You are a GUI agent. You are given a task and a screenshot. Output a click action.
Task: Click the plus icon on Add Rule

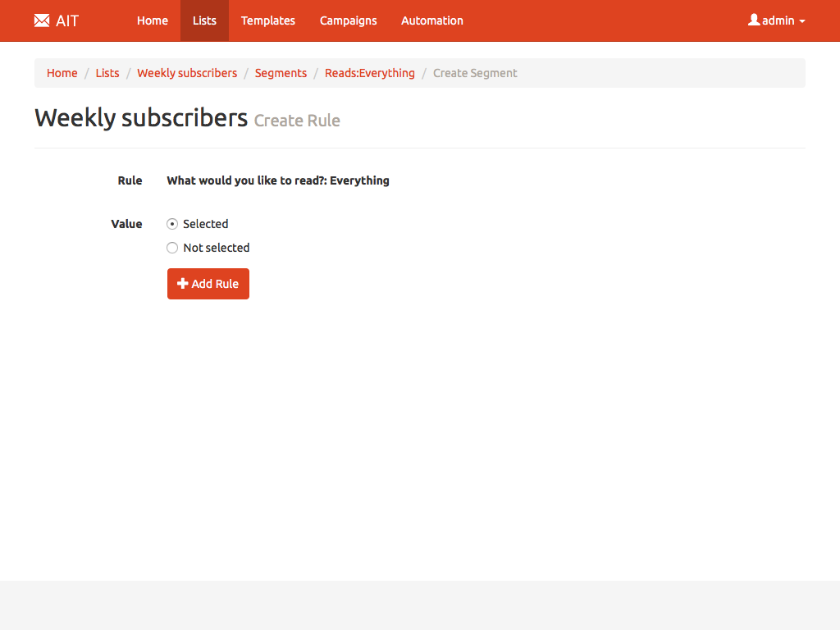[x=183, y=284]
